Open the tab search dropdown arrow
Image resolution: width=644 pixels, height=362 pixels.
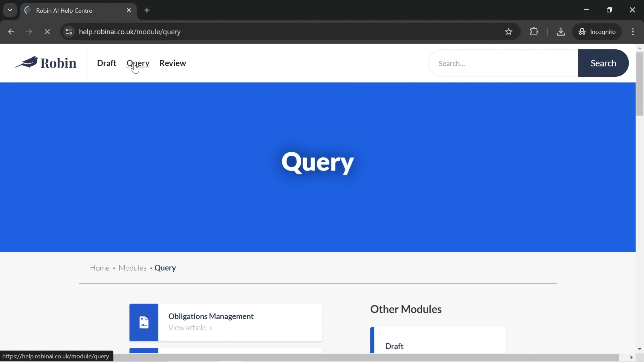(x=10, y=10)
